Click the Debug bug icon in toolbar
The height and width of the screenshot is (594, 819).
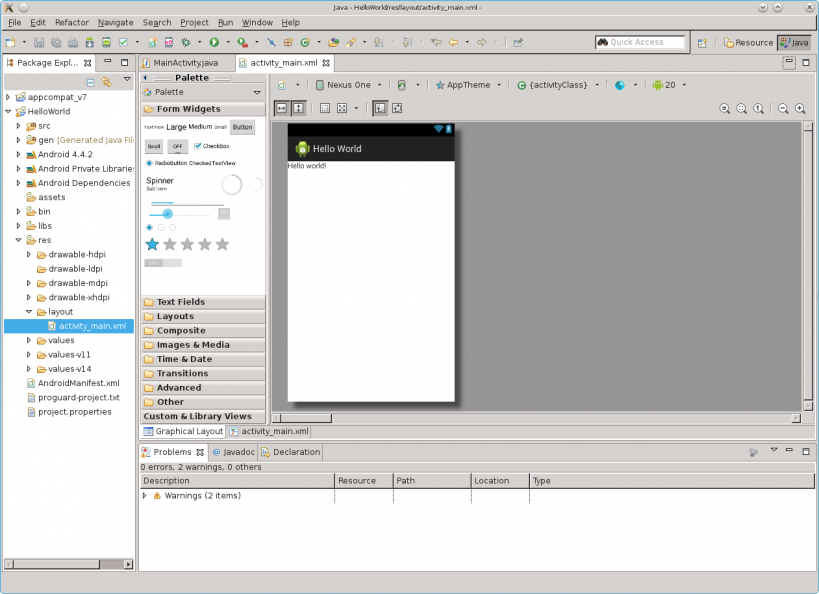(x=186, y=42)
